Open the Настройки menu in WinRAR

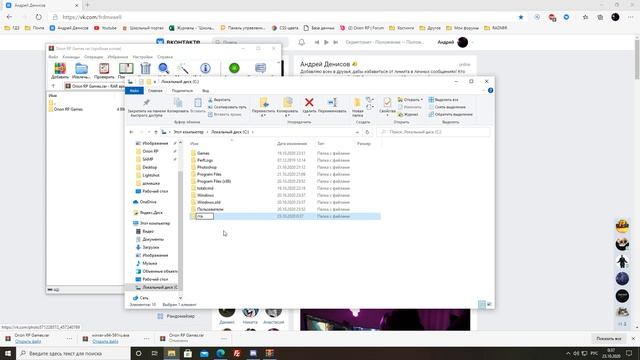[x=142, y=57]
